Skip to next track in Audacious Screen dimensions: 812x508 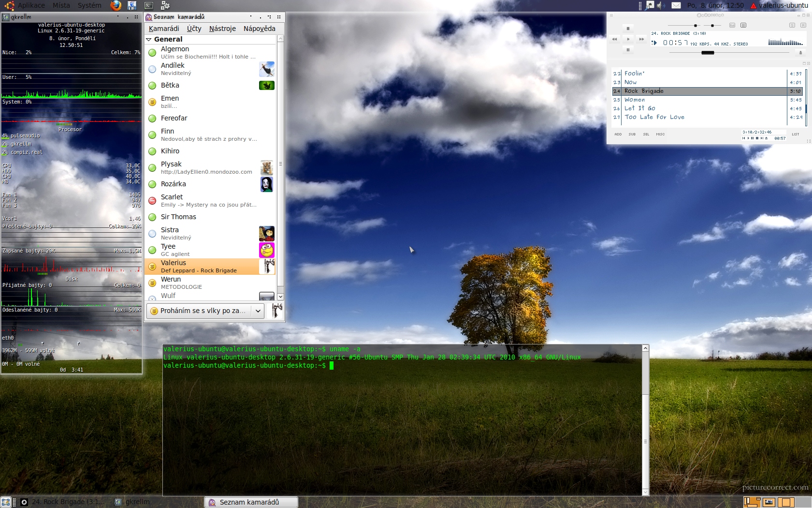click(x=641, y=39)
